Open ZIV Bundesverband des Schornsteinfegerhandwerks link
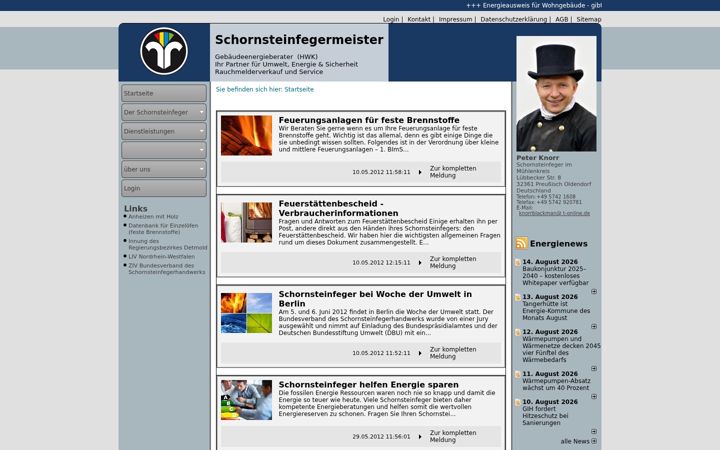 point(167,269)
